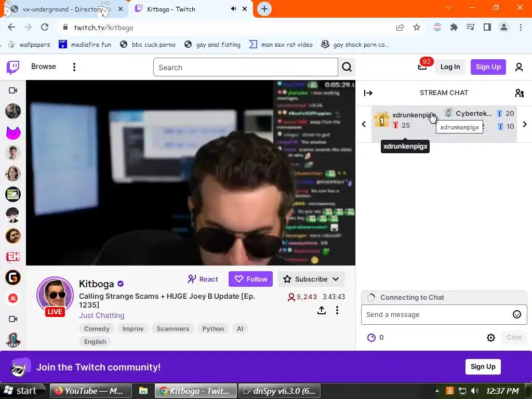Viewport: 532px width, 399px height.
Task: Click the address bar URL
Action: [x=103, y=28]
